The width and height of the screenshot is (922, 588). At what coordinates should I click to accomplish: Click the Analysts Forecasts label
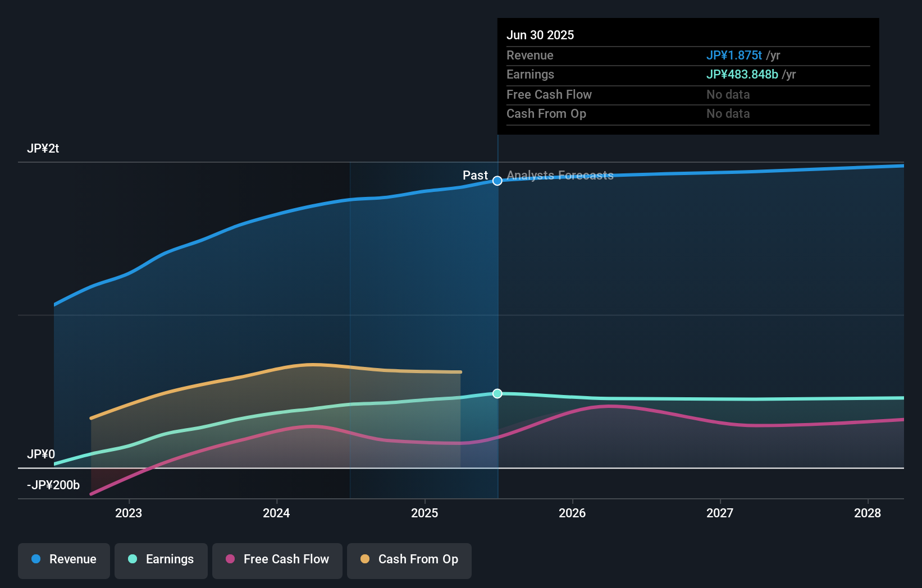tap(560, 176)
